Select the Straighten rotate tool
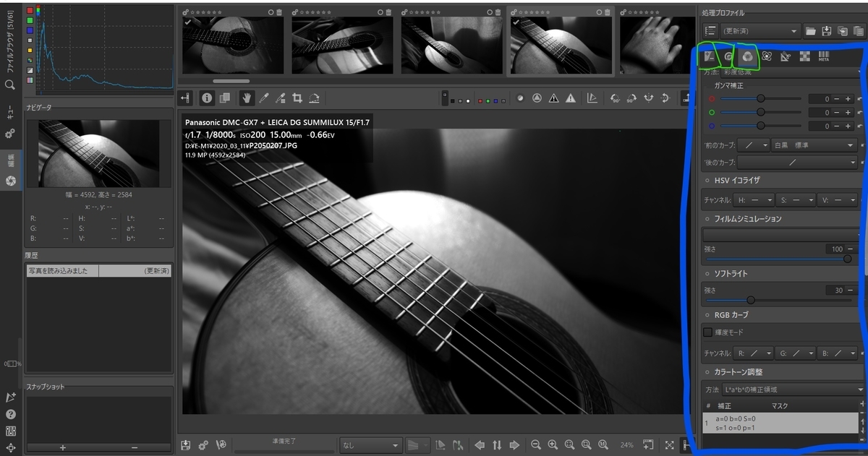868x456 pixels. coord(315,98)
